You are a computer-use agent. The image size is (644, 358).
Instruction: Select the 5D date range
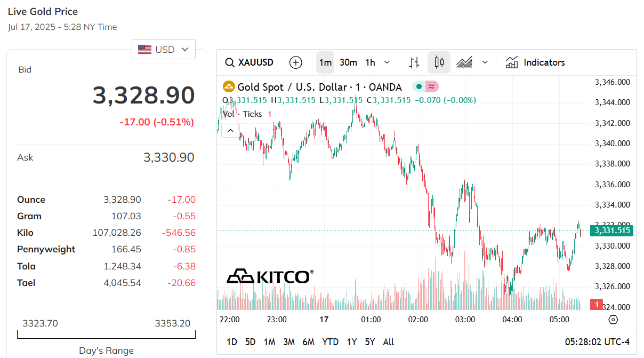pos(250,342)
